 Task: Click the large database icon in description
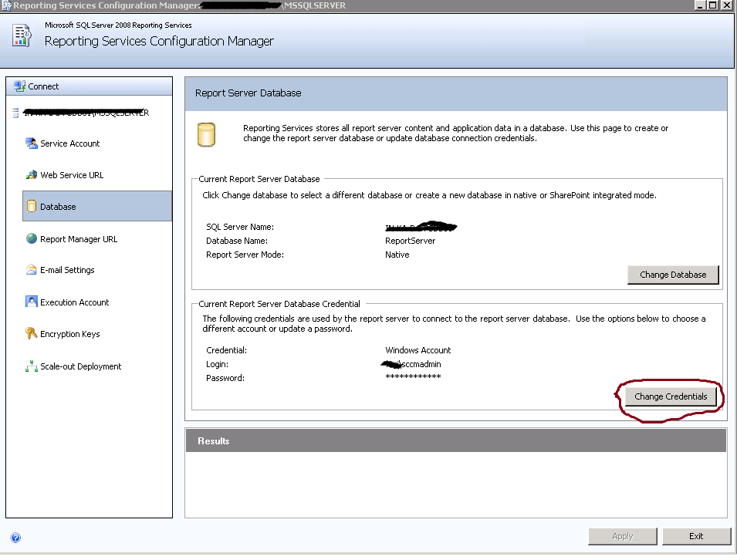click(x=206, y=135)
